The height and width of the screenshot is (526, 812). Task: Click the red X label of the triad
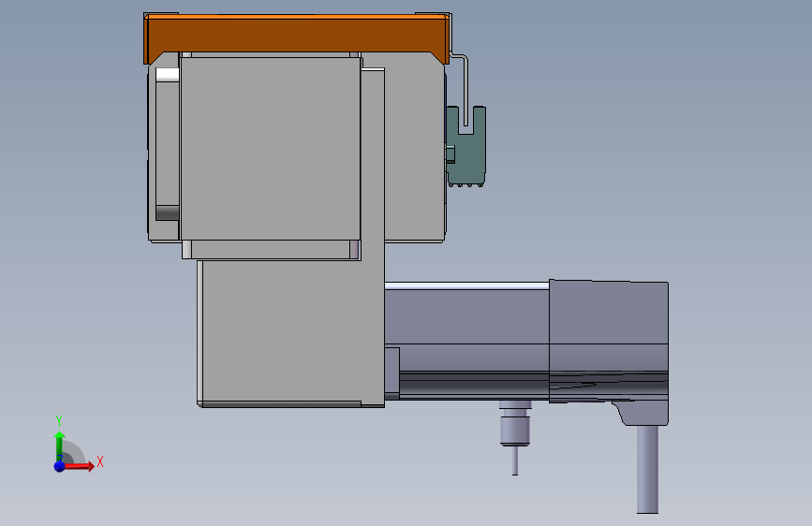100,461
